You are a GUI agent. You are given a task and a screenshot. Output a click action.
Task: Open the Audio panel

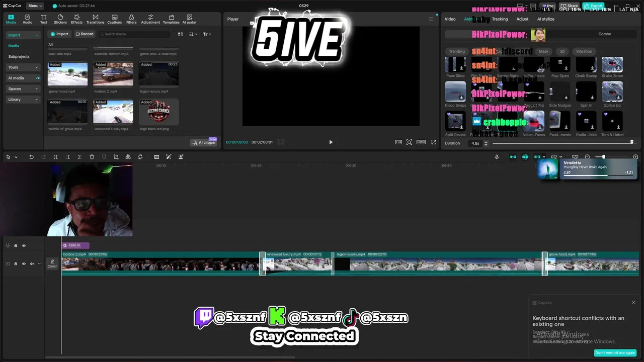coord(27,19)
